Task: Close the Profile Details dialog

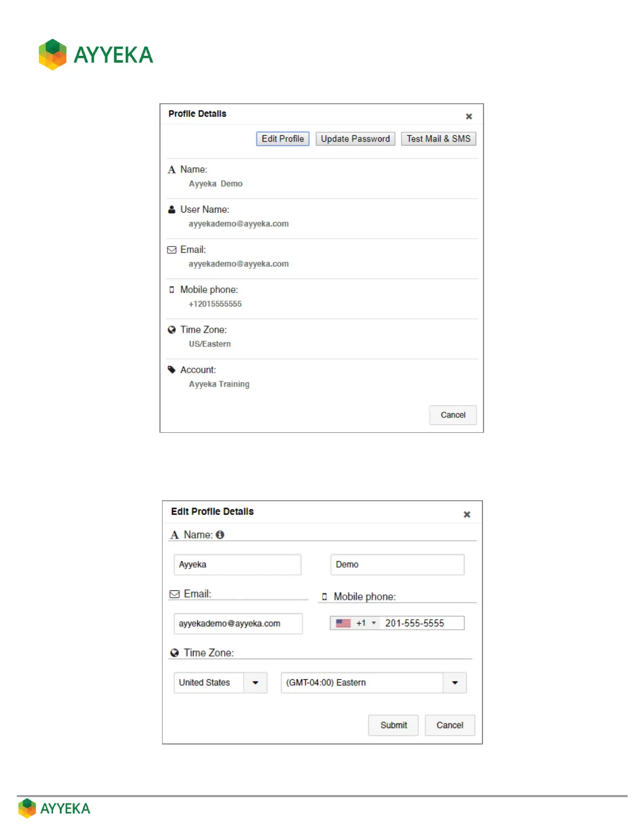Action: pos(469,116)
